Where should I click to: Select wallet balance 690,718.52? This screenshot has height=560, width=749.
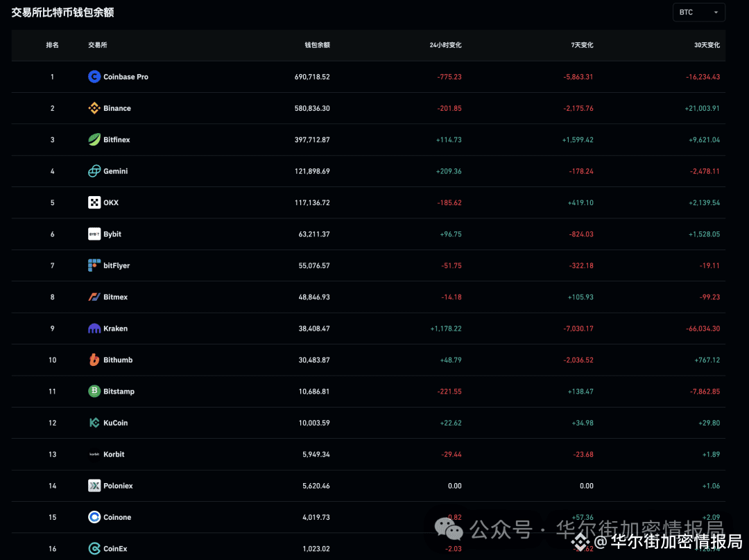(x=312, y=77)
